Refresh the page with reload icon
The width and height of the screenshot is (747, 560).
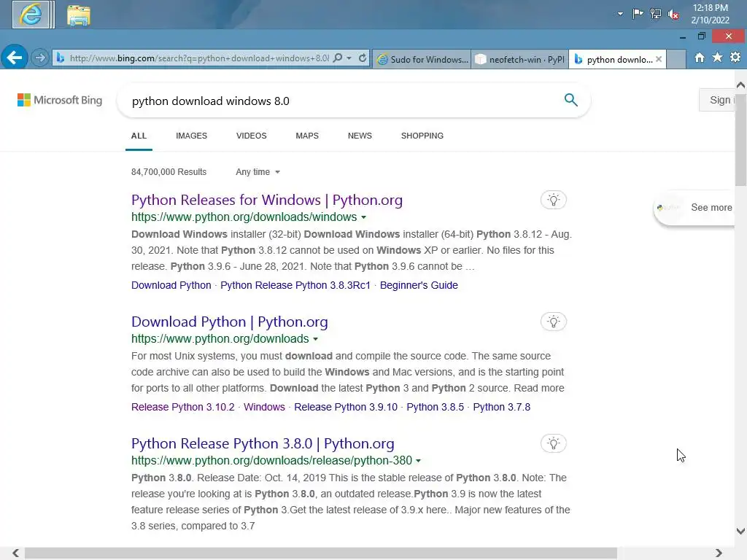tap(363, 58)
